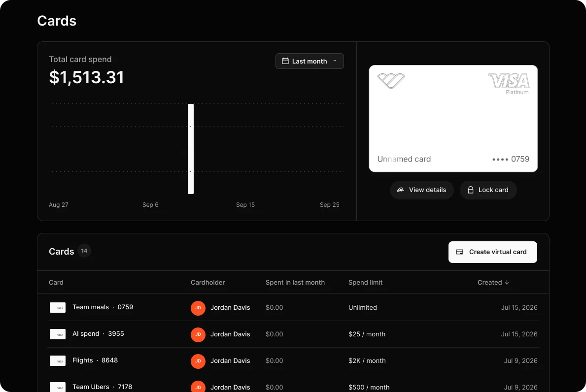Click the Unnamed card label
Viewport: 586px width, 392px height.
point(404,159)
